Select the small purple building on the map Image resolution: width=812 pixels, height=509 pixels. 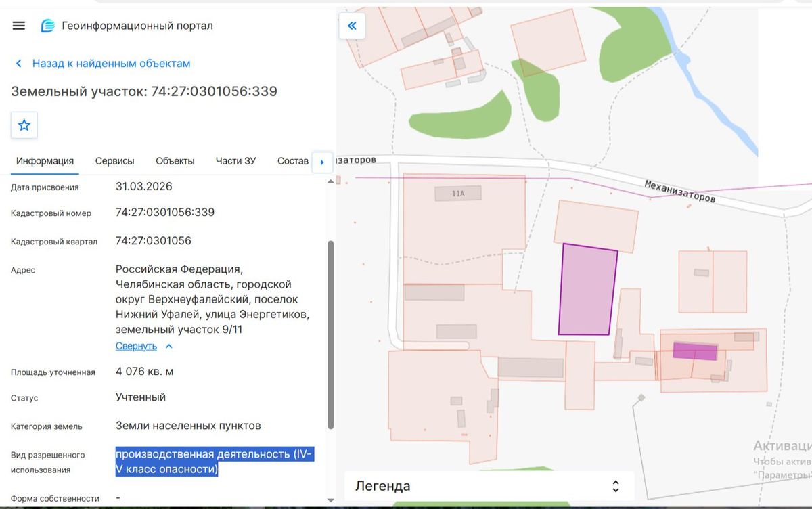(x=695, y=351)
